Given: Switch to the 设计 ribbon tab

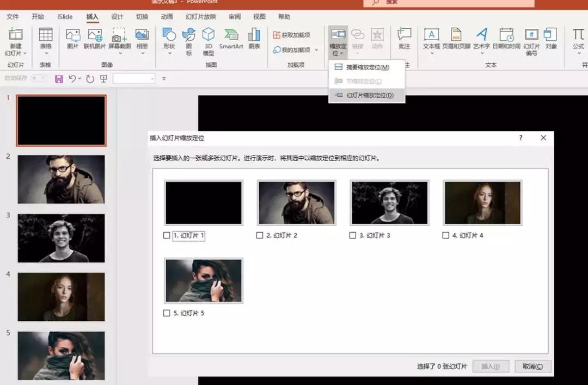Looking at the screenshot, I should click(118, 16).
